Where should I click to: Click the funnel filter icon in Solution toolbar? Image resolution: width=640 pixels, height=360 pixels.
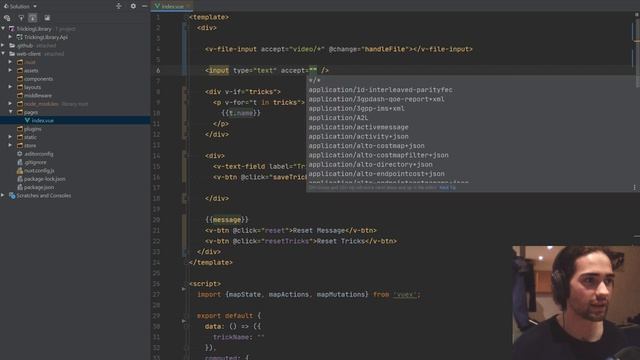pos(21,18)
